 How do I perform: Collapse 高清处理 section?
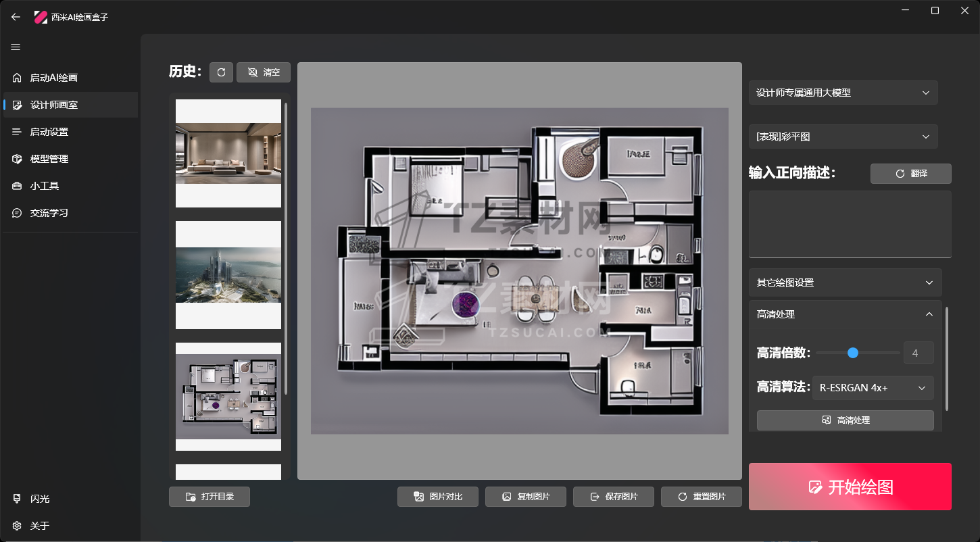(x=846, y=314)
